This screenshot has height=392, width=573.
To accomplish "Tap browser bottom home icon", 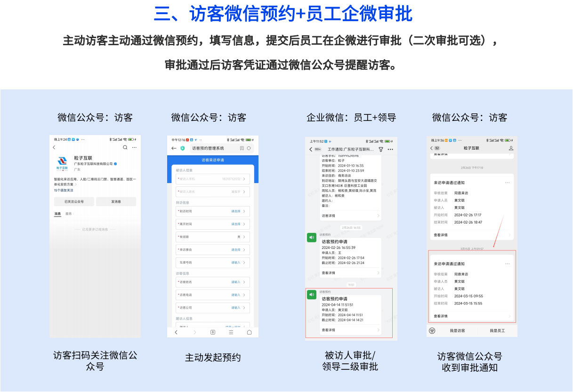I will pyautogui.click(x=249, y=332).
